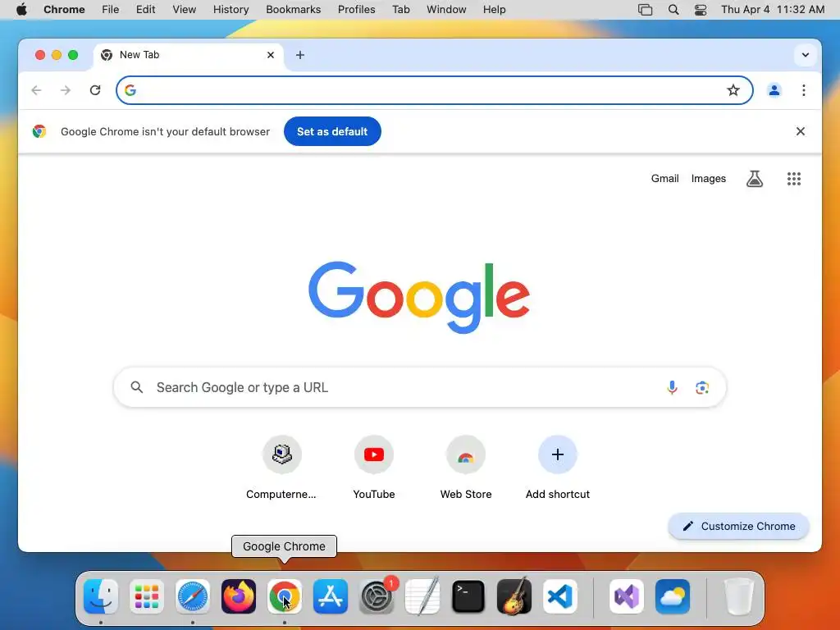Screen dimensions: 840x630
Task: Open Spotlight search in menu bar
Action: coord(673,10)
